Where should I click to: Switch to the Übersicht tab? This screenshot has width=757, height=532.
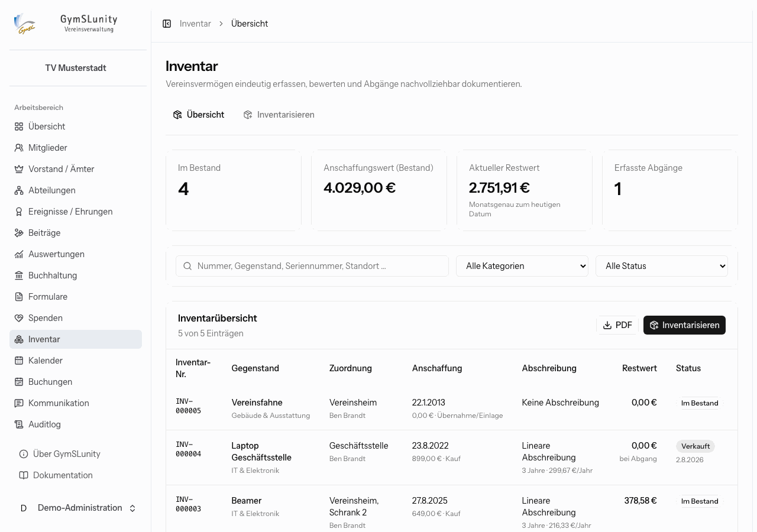199,115
